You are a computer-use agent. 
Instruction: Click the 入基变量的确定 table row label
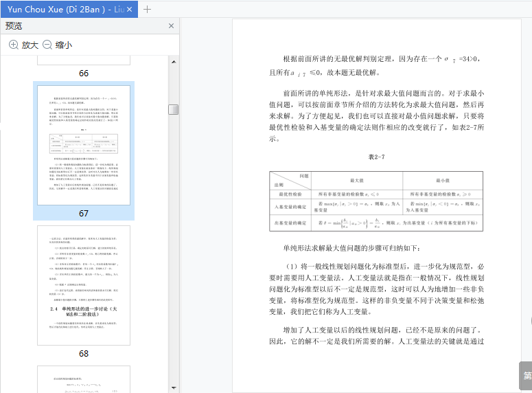tap(290, 207)
